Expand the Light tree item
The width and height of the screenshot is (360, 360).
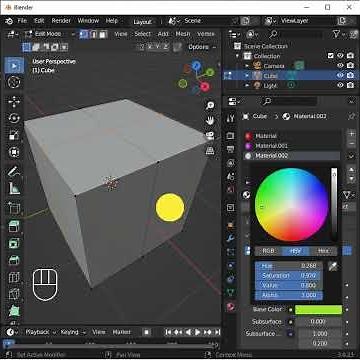tap(247, 86)
